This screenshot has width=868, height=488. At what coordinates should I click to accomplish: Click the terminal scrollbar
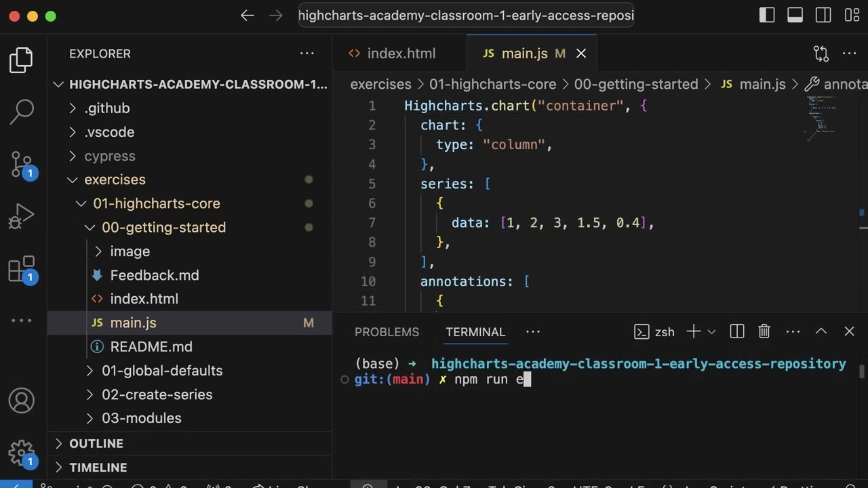(862, 371)
